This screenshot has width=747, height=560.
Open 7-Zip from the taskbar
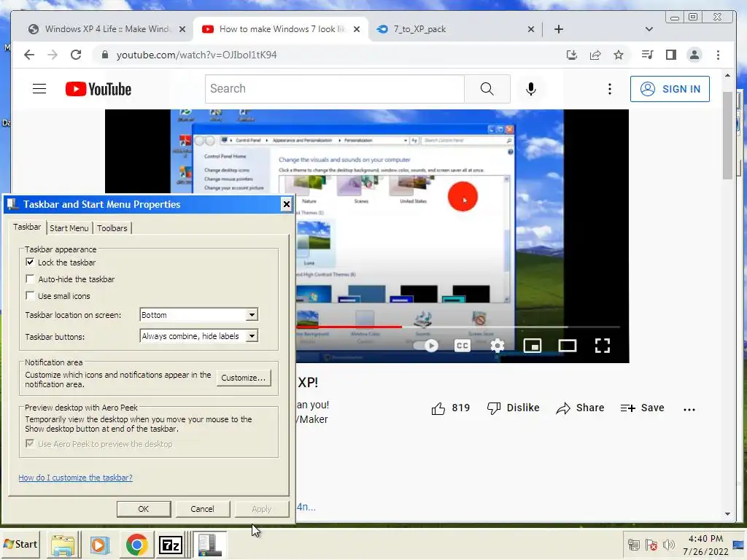coord(171,545)
